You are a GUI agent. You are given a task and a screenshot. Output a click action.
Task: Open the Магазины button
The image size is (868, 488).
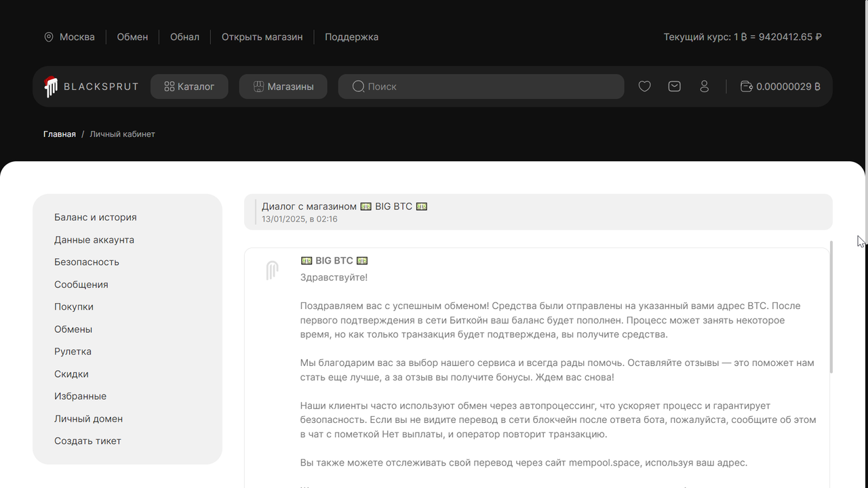283,86
